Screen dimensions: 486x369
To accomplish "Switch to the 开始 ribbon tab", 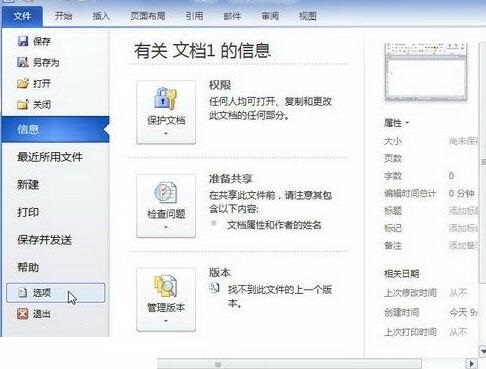I will coord(63,16).
